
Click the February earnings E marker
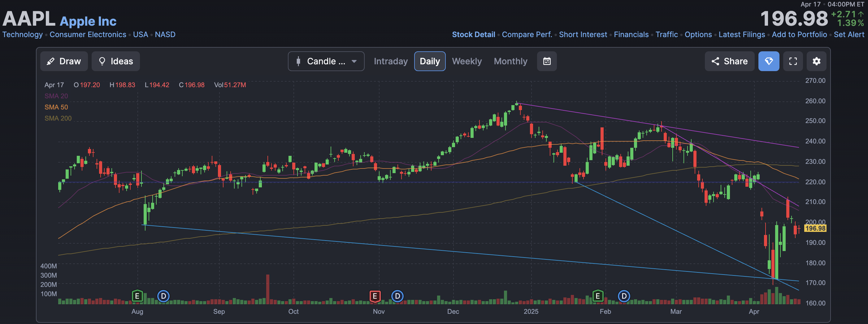coord(597,296)
